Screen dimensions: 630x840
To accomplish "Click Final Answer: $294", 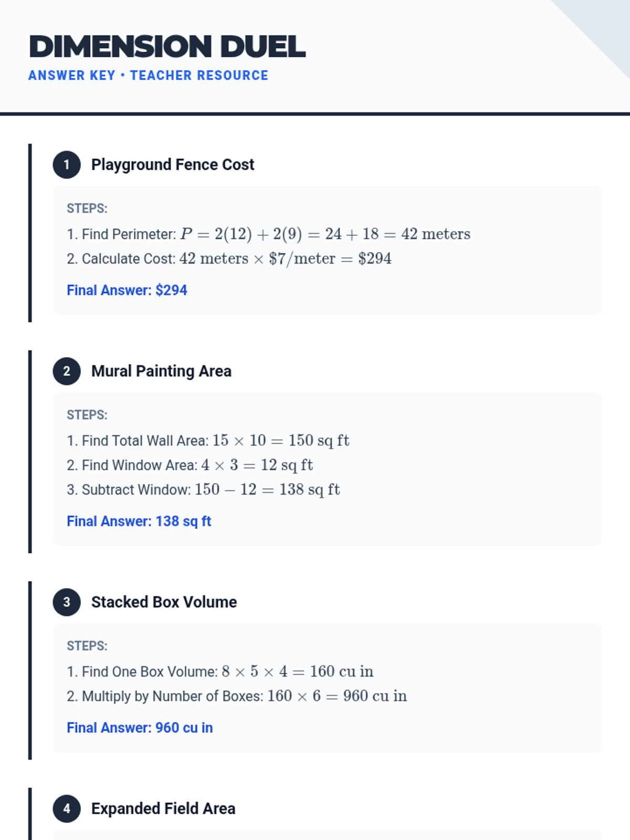I will point(127,290).
